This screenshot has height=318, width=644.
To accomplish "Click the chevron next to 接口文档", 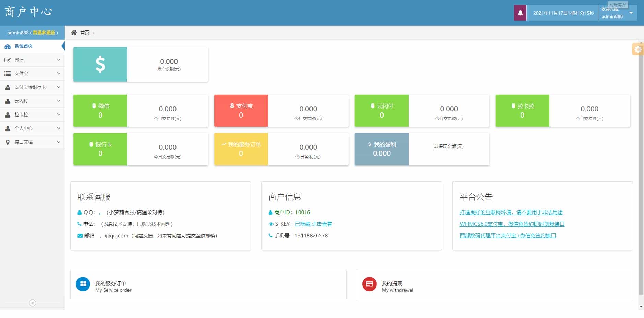I will [x=59, y=142].
